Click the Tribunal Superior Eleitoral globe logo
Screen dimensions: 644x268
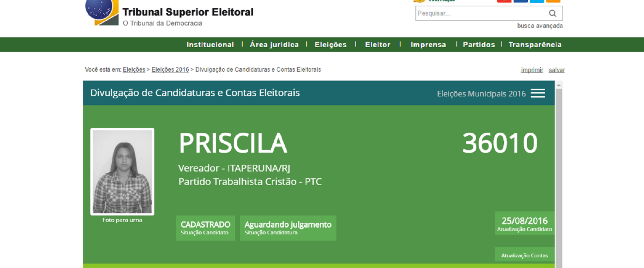coord(102,13)
